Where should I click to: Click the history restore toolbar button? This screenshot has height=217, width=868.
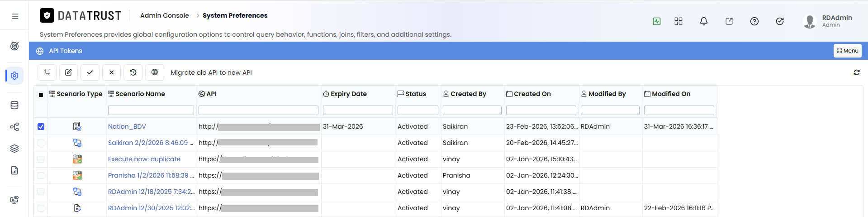pyautogui.click(x=133, y=72)
